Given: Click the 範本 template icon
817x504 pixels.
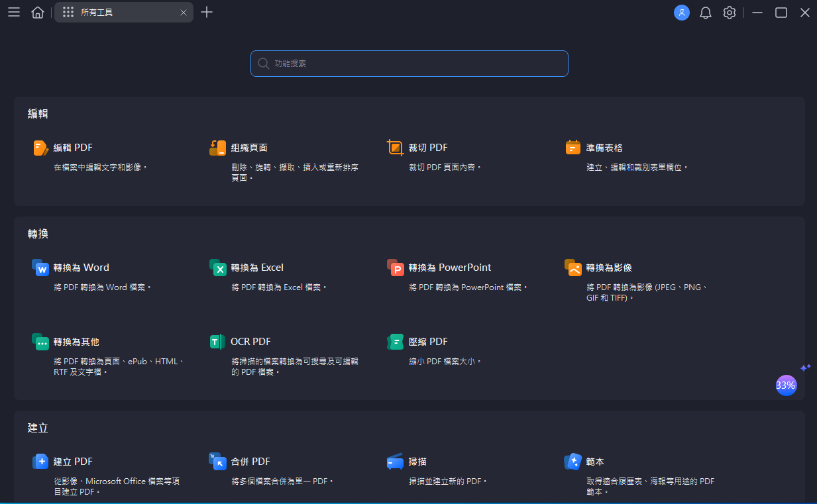Looking at the screenshot, I should [573, 462].
